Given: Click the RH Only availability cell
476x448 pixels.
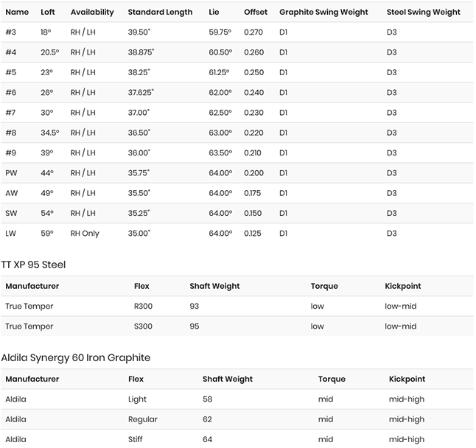Looking at the screenshot, I should [85, 234].
